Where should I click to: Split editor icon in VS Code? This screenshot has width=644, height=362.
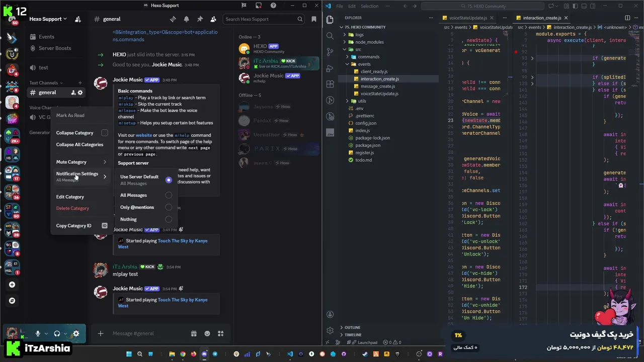coord(627,18)
